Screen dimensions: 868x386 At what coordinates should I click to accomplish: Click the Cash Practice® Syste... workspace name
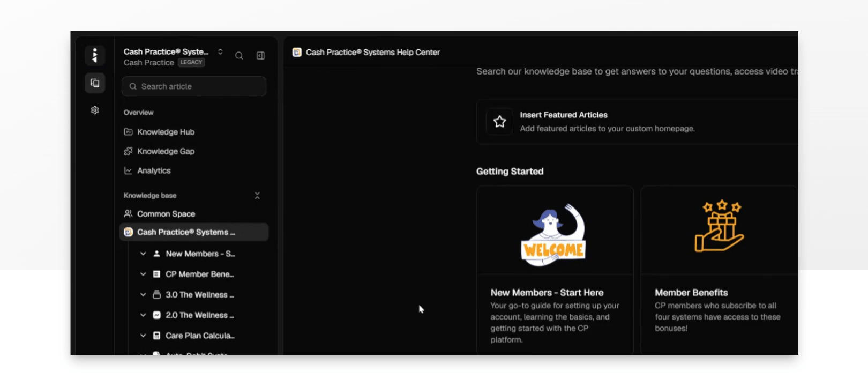coord(166,51)
